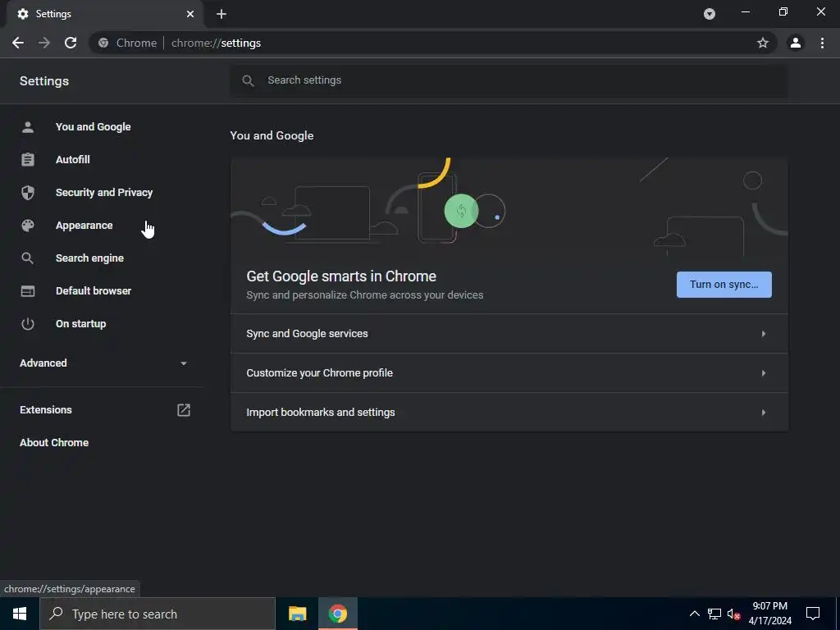
Task: Open Chrome's three-dot menu
Action: pos(822,43)
